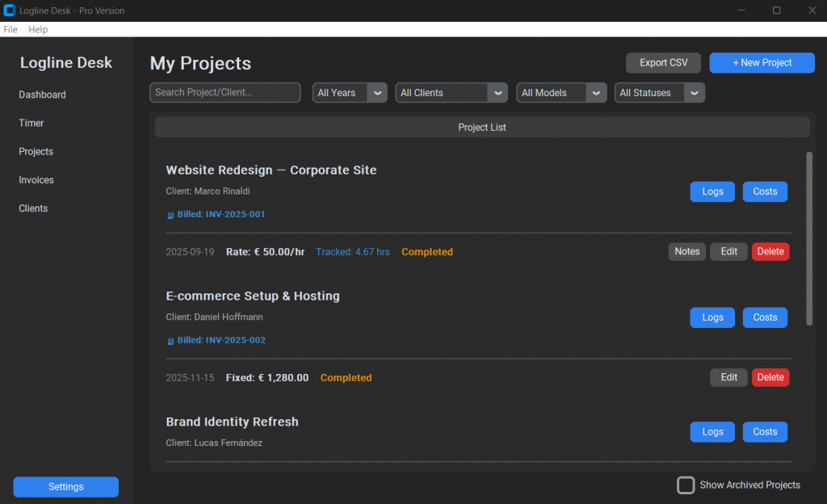Delete the E-commerce Setup & Hosting project
Image resolution: width=827 pixels, height=504 pixels.
[x=770, y=377]
